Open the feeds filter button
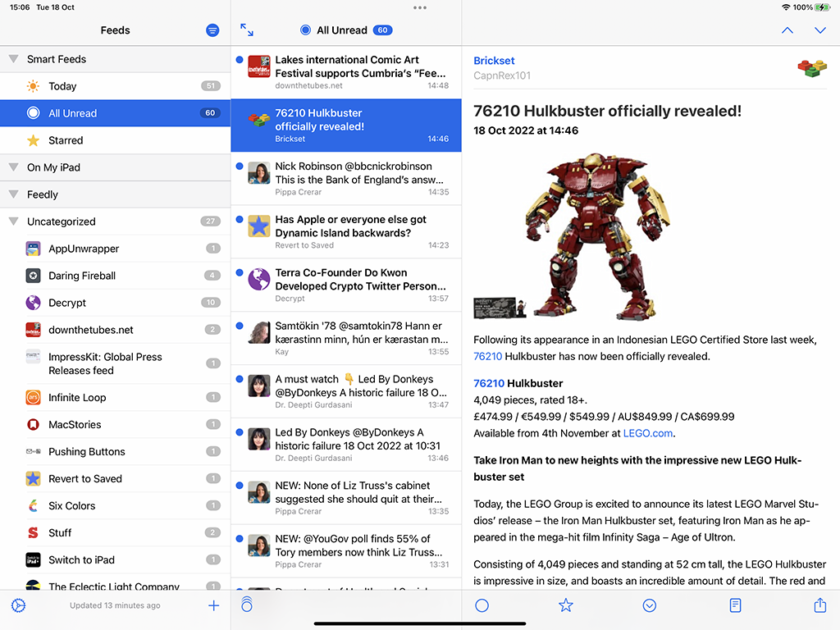This screenshot has width=840, height=630. click(x=212, y=30)
